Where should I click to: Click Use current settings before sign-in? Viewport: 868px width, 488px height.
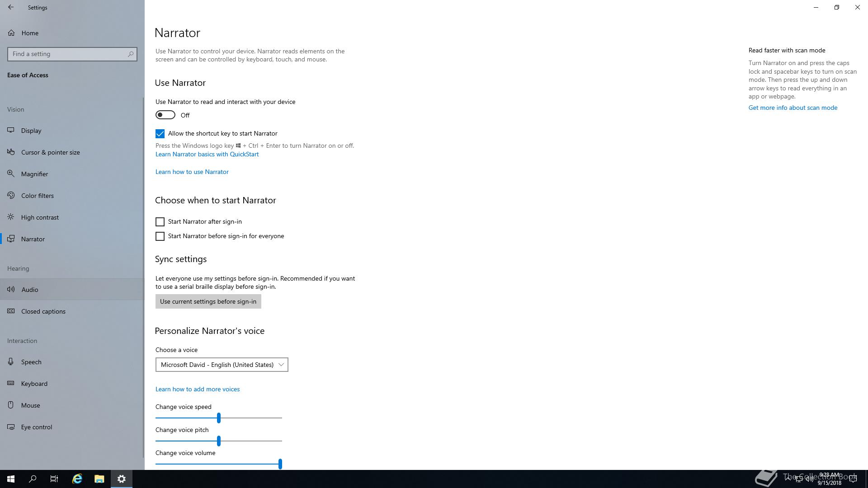[208, 301]
